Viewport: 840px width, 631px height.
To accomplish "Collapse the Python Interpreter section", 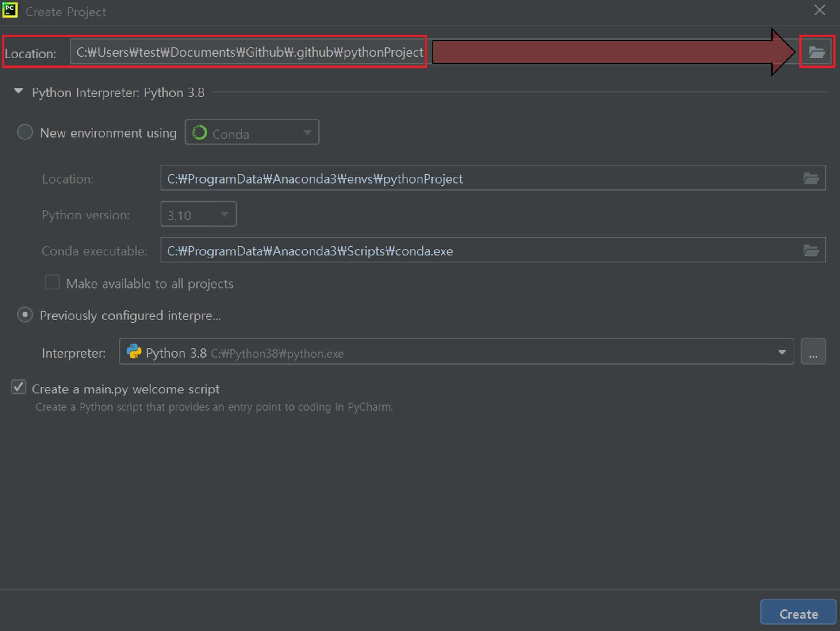I will coord(19,92).
